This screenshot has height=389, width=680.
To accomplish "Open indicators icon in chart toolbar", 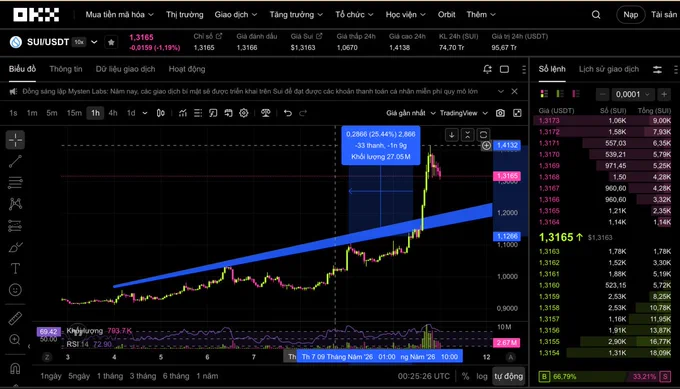I will coord(183,113).
